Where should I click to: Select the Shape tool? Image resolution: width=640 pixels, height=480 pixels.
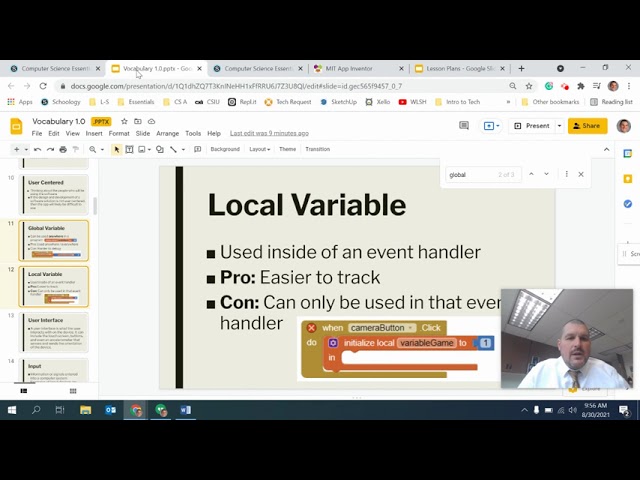160,149
